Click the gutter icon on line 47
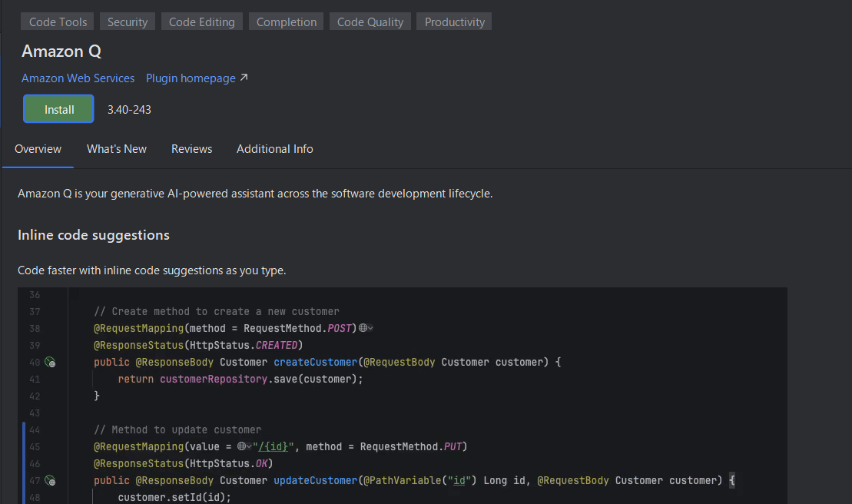This screenshot has height=504, width=852. 50,480
